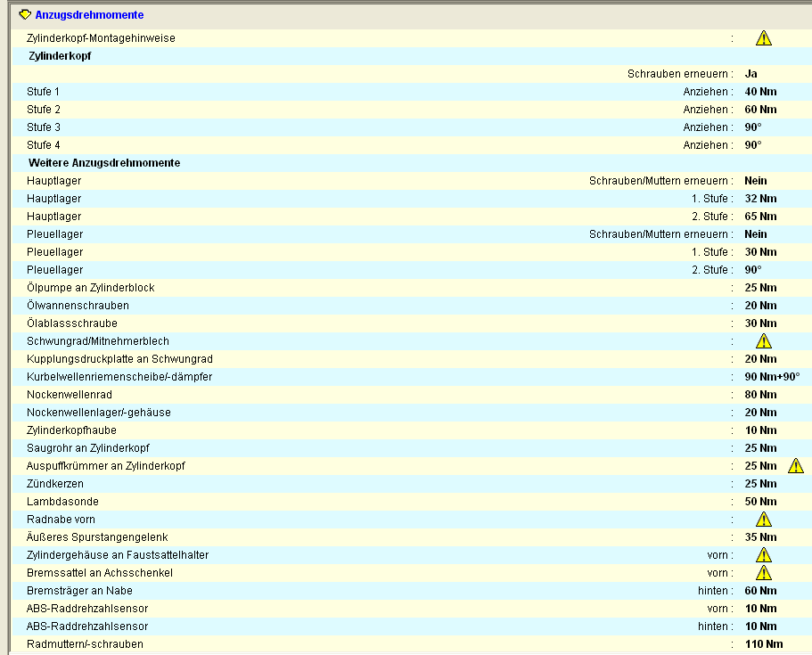This screenshot has width=812, height=655.
Task: Collapse section using the Anzugsdrehmomente arrow icon
Action: point(25,15)
